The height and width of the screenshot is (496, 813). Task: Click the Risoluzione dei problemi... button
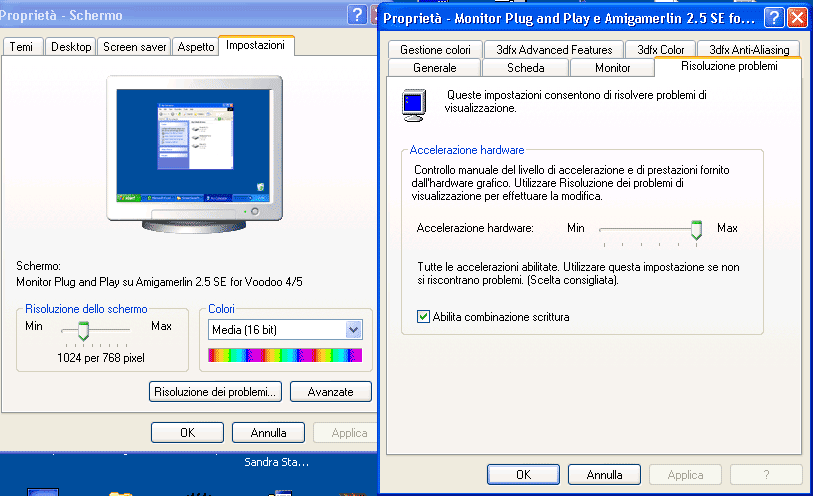coord(215,392)
